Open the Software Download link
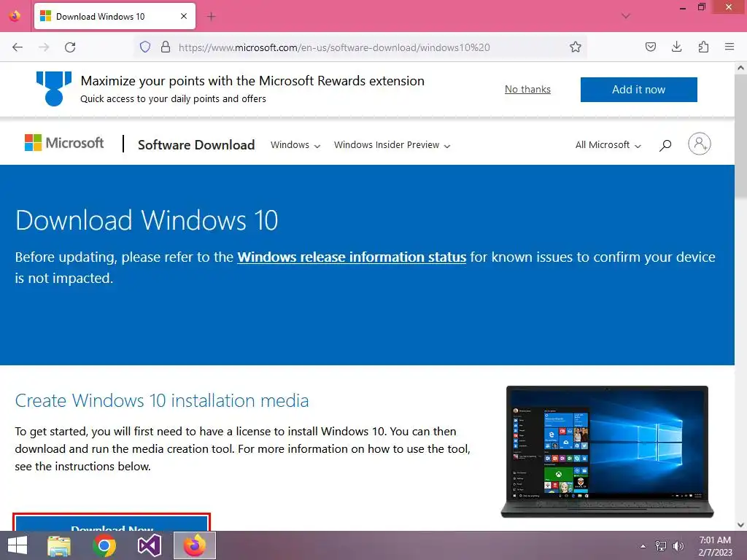 (x=196, y=145)
